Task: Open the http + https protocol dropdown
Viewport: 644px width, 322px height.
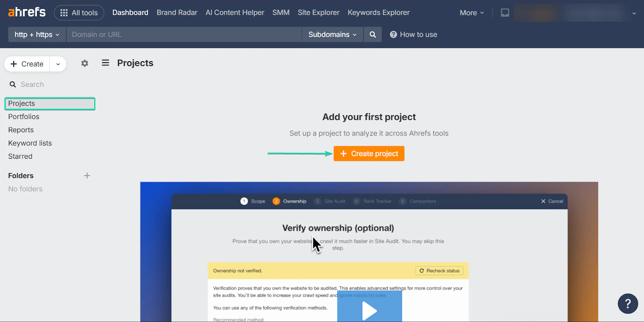Action: pyautogui.click(x=37, y=35)
